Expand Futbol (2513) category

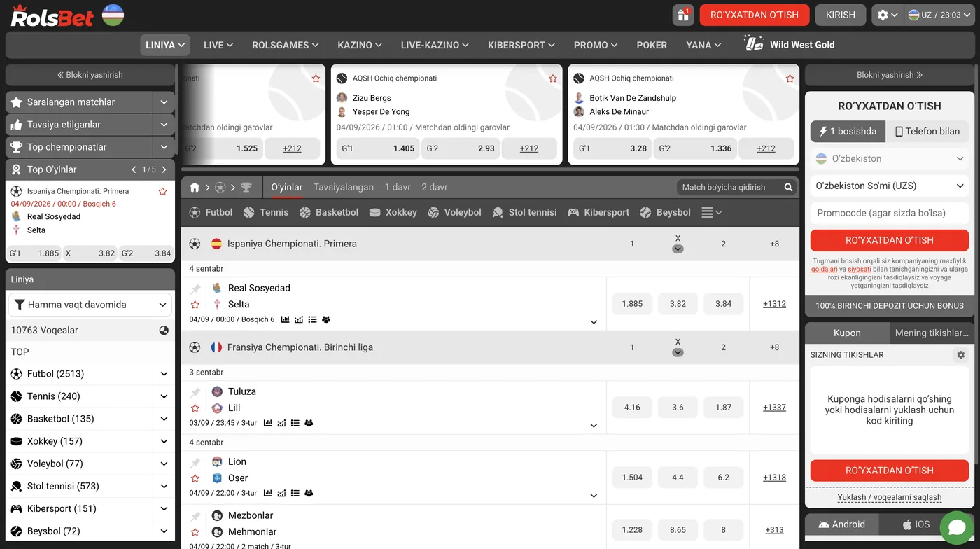[164, 374]
